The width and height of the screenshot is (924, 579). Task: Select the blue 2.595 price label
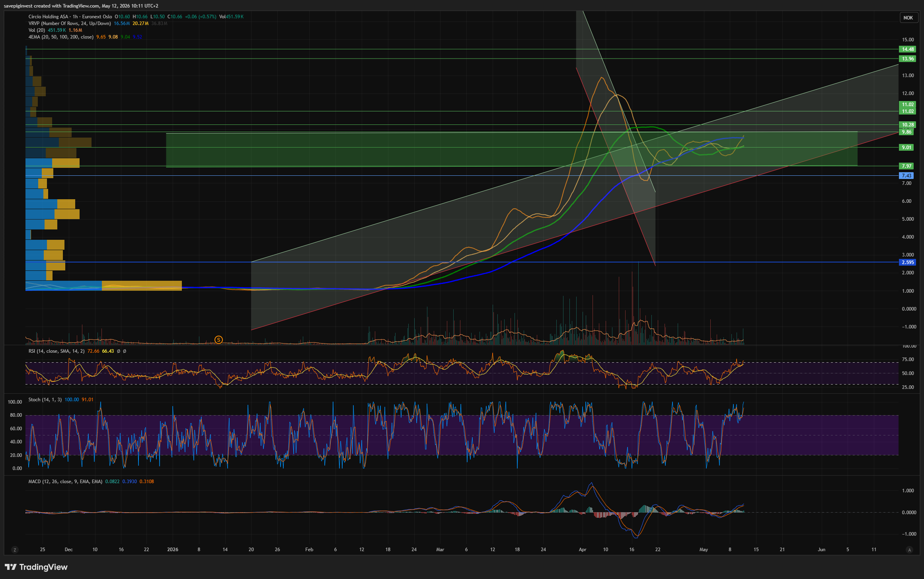[x=908, y=262]
